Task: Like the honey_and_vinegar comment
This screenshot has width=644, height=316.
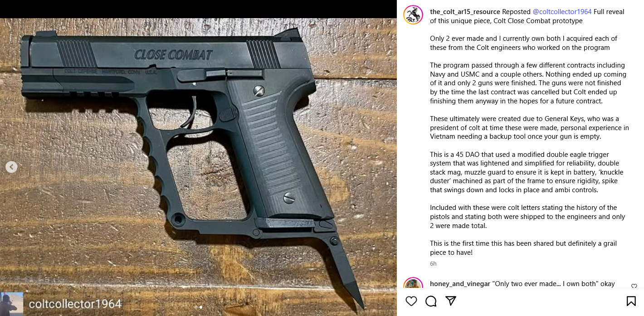Action: (x=634, y=286)
